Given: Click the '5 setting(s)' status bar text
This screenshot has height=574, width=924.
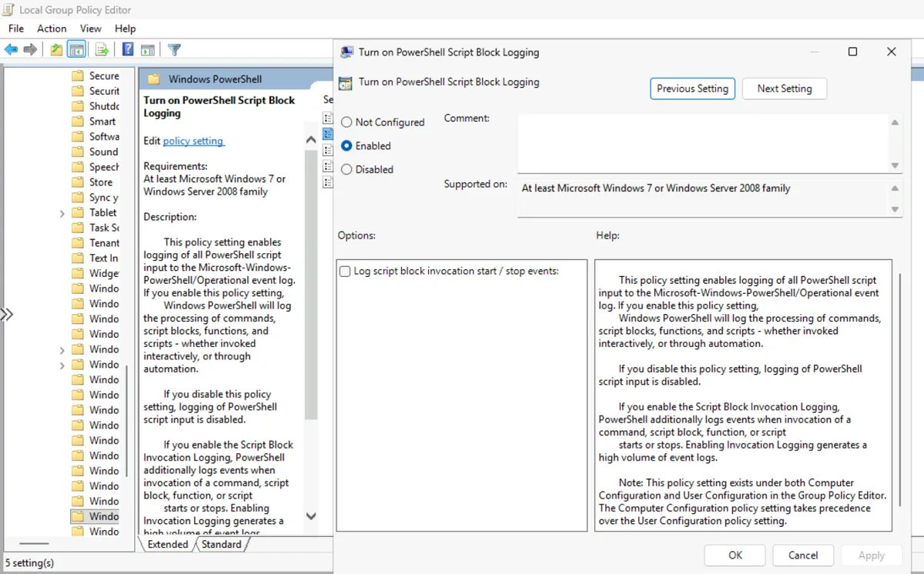Looking at the screenshot, I should tap(29, 563).
